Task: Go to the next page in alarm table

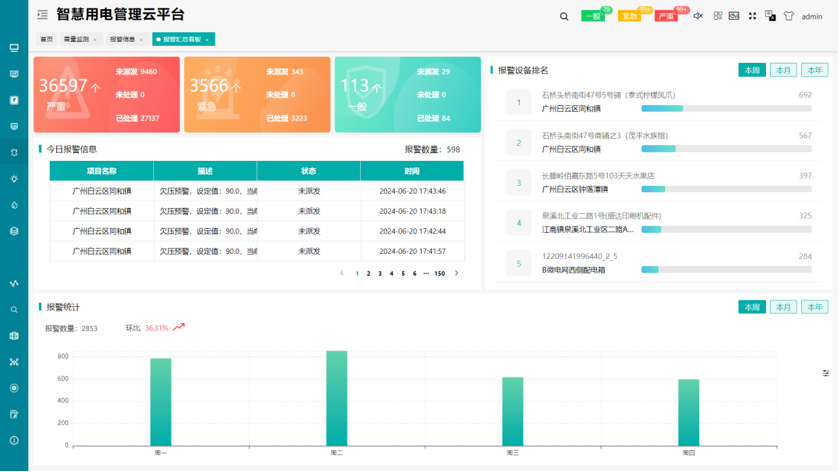Action: 456,273
